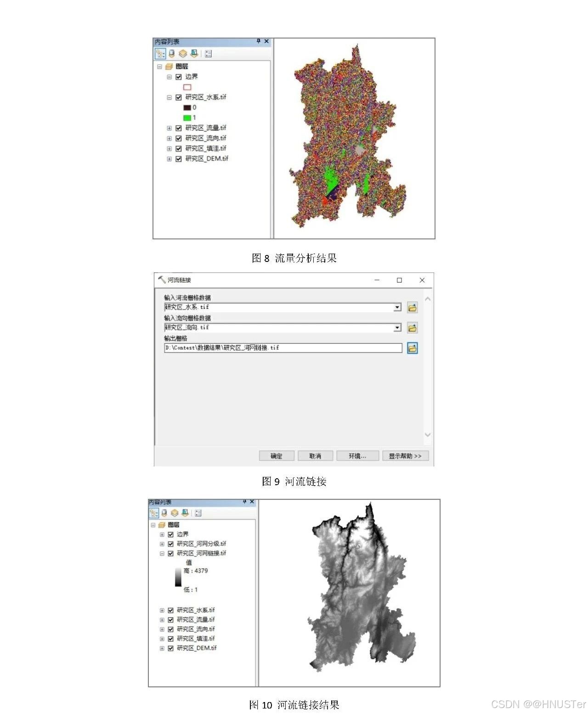Pin the 内容列表 panel in Figure 10
This screenshot has height=714, width=588.
(244, 502)
